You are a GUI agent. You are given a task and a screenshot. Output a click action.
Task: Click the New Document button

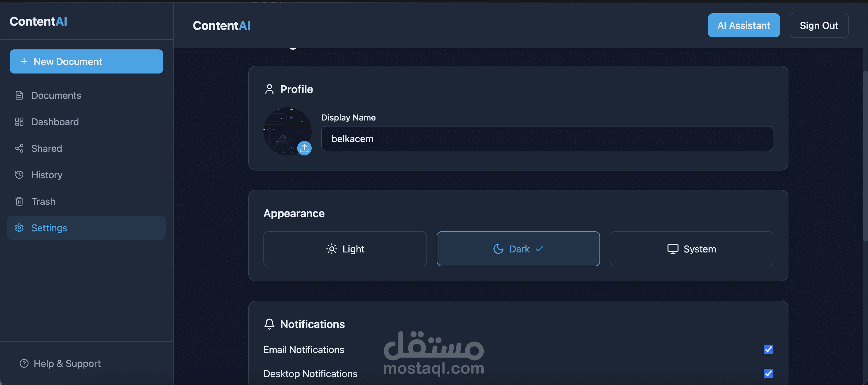tap(86, 62)
